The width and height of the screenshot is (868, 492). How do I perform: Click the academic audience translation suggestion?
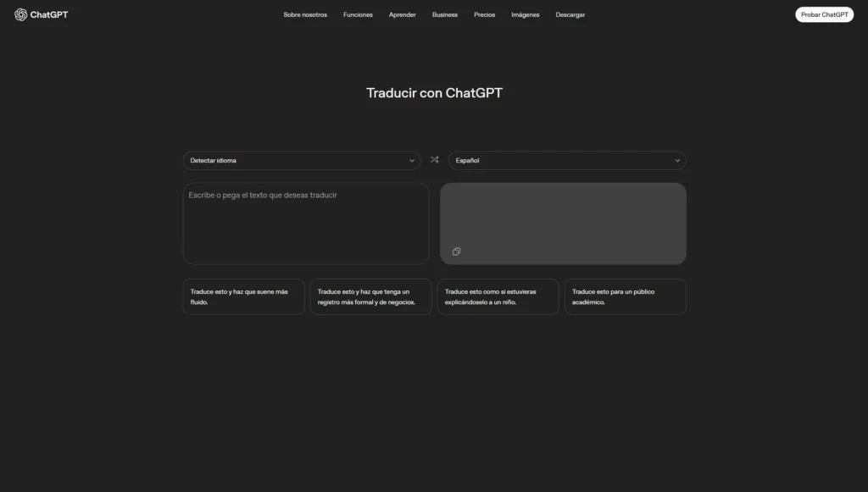point(625,296)
